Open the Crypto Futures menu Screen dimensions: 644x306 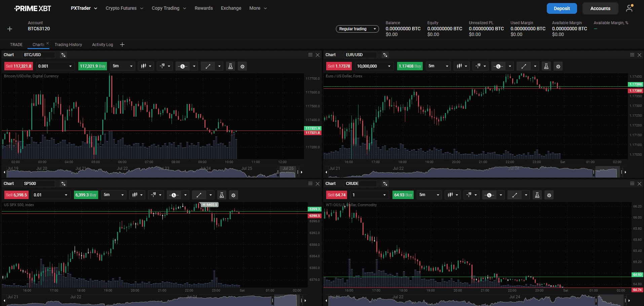tap(124, 8)
